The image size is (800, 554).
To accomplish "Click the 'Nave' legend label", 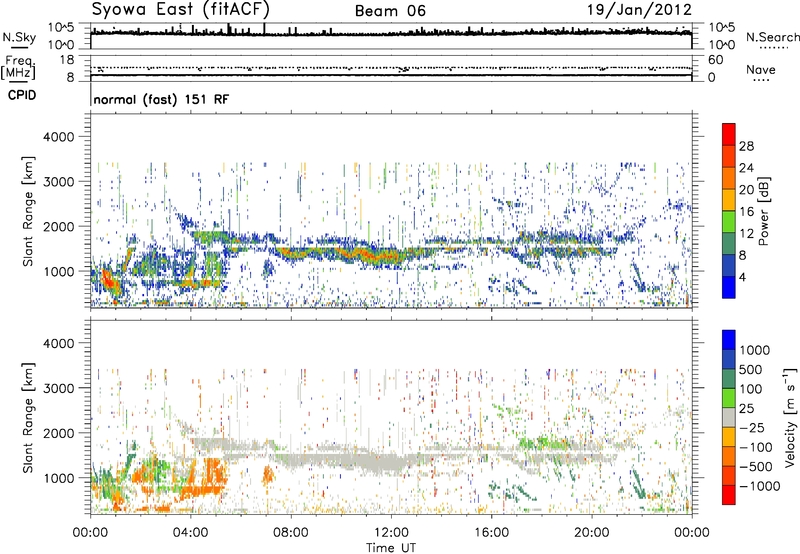I will (761, 69).
